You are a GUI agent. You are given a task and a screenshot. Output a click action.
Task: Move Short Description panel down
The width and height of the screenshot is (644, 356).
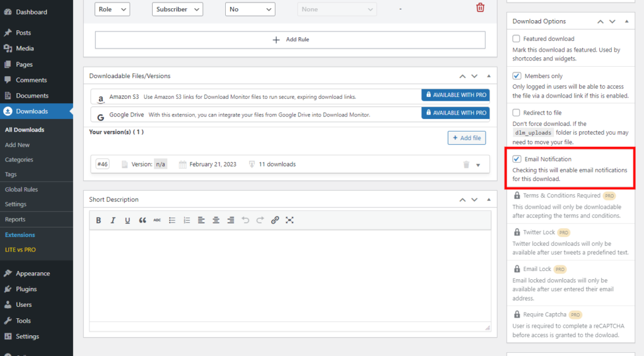(474, 199)
